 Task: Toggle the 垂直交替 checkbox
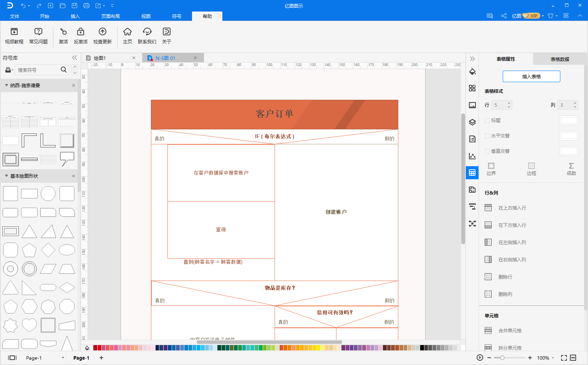[487, 151]
